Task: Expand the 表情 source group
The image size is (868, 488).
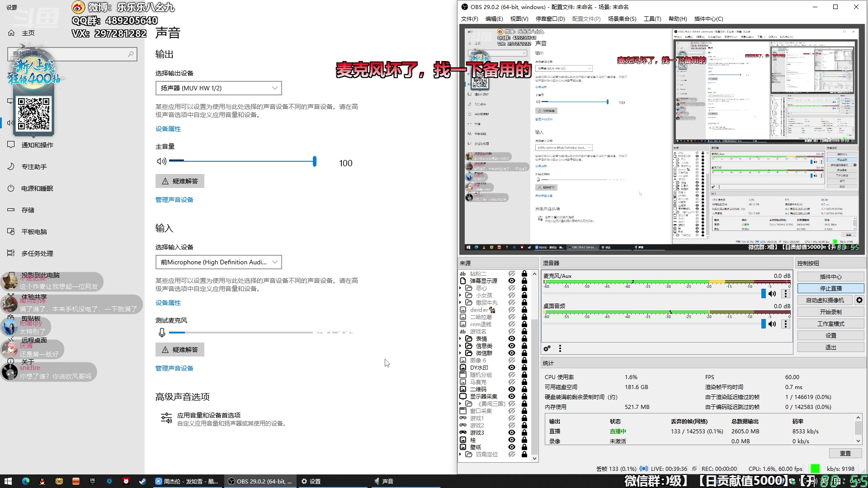Action: [x=461, y=338]
